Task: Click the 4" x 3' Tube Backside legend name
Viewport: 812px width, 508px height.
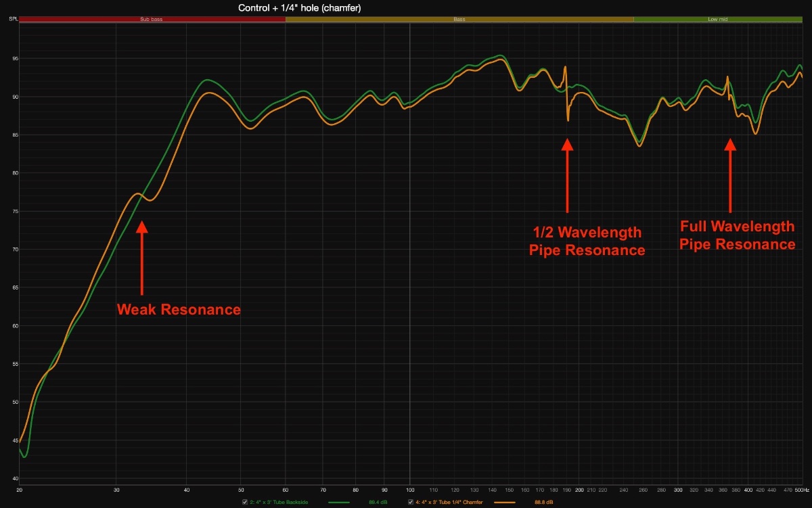Action: click(x=277, y=502)
